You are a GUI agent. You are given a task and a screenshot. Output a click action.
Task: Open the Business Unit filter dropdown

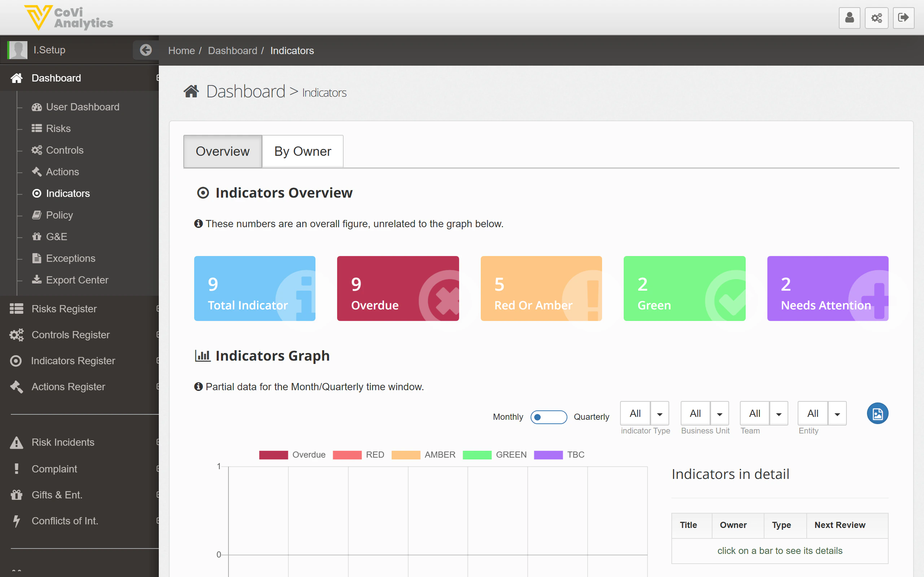click(720, 413)
